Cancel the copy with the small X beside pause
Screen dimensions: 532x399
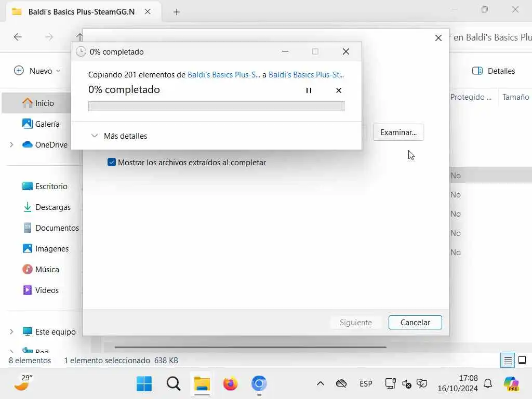pos(338,90)
